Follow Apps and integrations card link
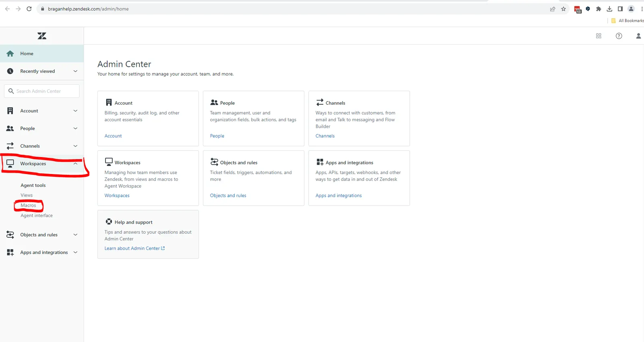Viewport: 644px width, 342px height. (x=339, y=196)
